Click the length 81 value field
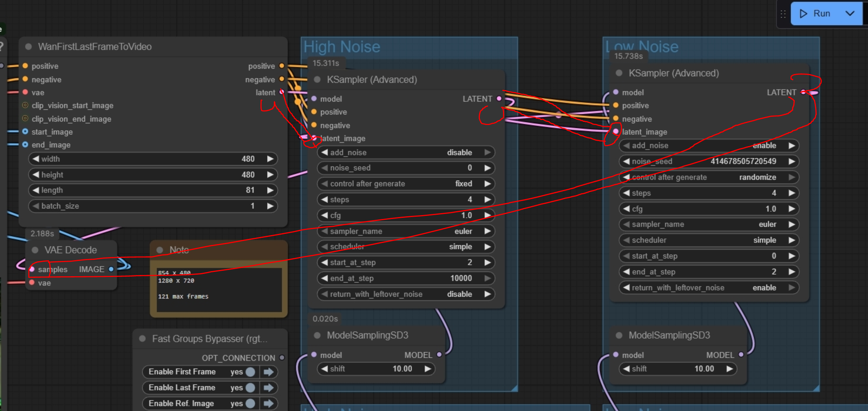This screenshot has height=411, width=868. (153, 190)
